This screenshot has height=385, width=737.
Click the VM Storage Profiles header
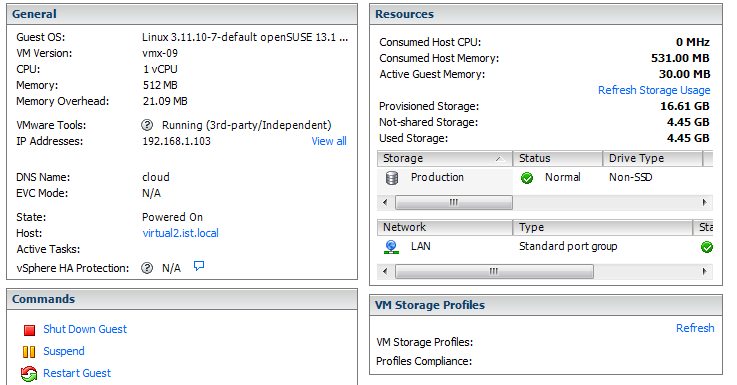546,305
